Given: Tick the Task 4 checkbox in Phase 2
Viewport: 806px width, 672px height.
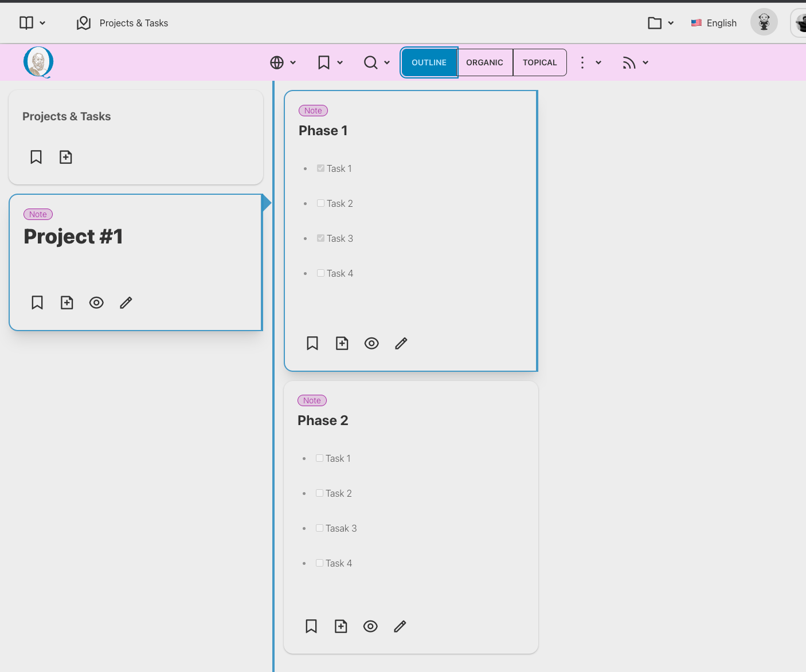Looking at the screenshot, I should point(320,563).
